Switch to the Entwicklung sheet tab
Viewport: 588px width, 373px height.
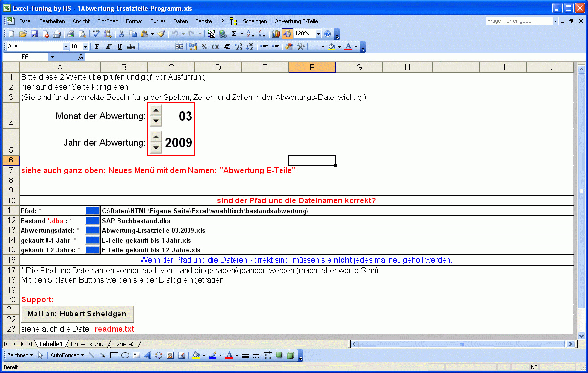87,344
